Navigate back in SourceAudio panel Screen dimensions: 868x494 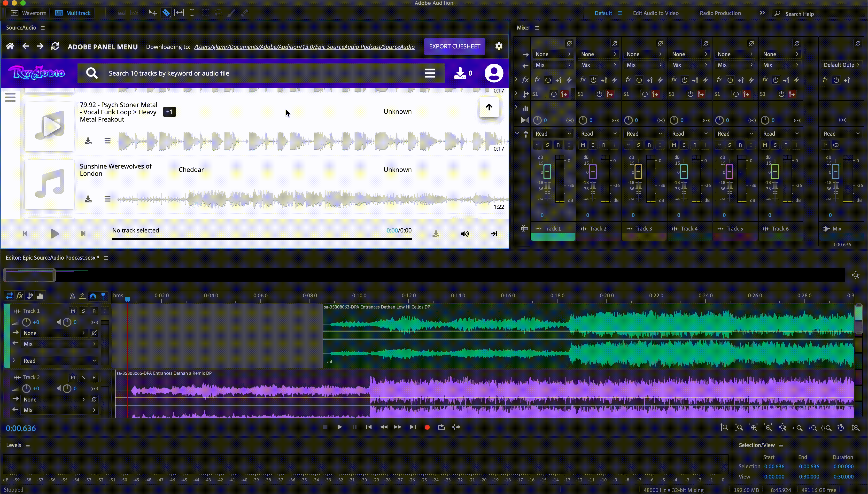[25, 46]
